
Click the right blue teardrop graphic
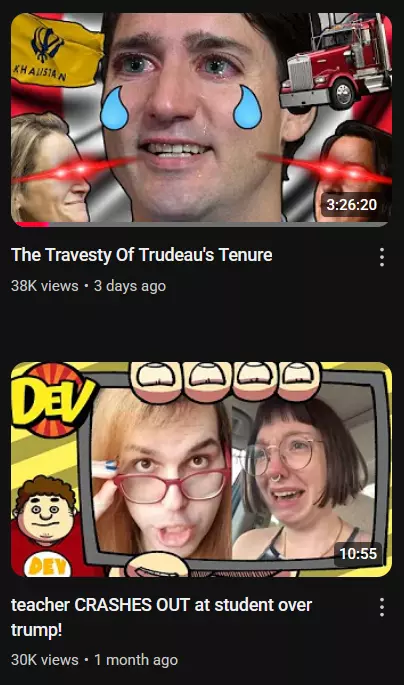[247, 107]
